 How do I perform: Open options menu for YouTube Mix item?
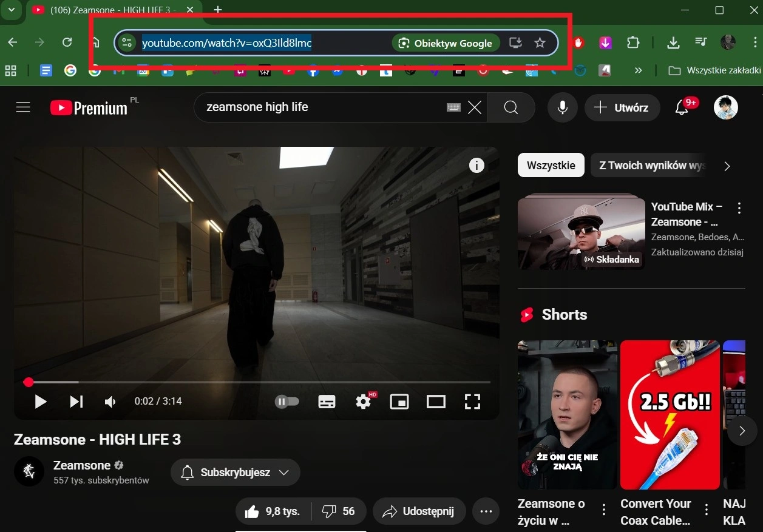[739, 209]
